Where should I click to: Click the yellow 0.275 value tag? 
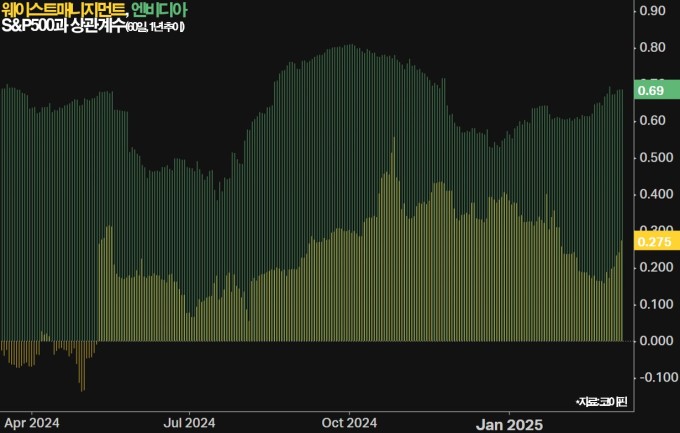pyautogui.click(x=655, y=241)
